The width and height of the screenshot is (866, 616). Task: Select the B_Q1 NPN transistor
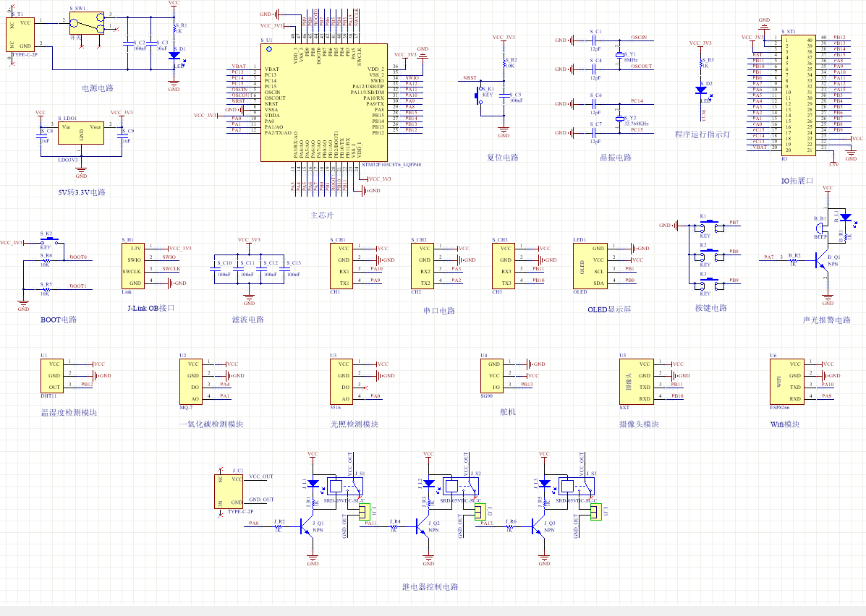point(823,260)
